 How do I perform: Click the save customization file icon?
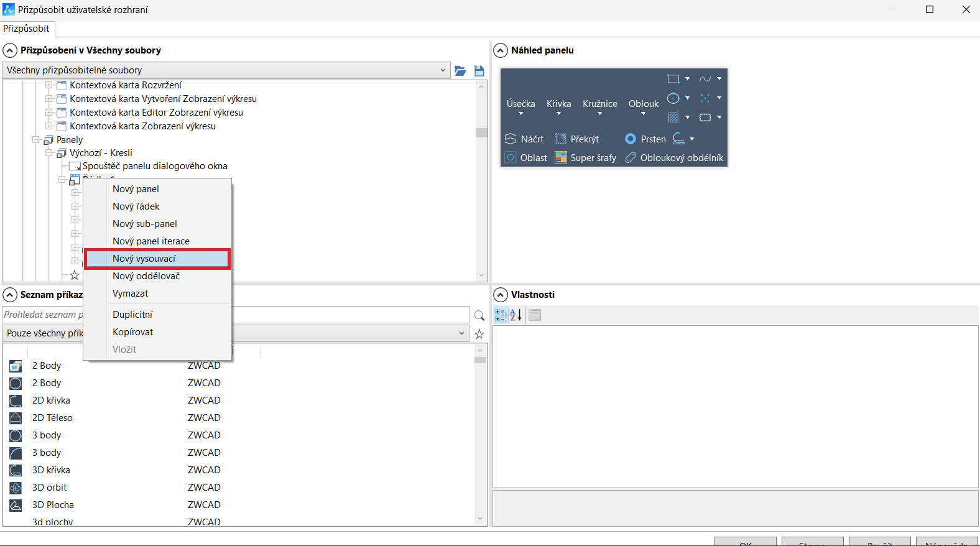click(479, 71)
